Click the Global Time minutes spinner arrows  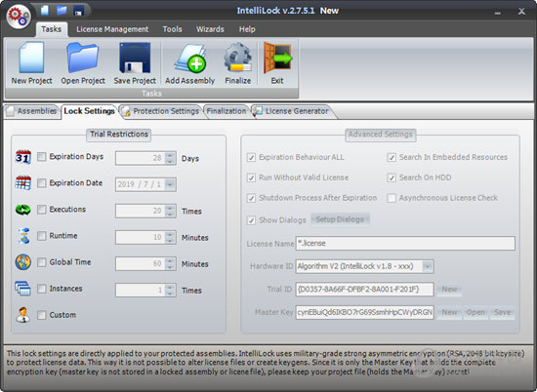[170, 263]
